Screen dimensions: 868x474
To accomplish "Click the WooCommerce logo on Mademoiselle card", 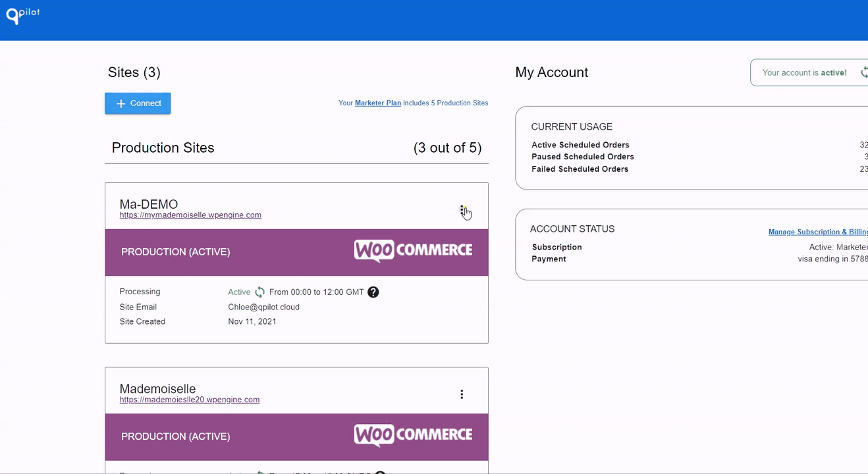I will click(413, 435).
